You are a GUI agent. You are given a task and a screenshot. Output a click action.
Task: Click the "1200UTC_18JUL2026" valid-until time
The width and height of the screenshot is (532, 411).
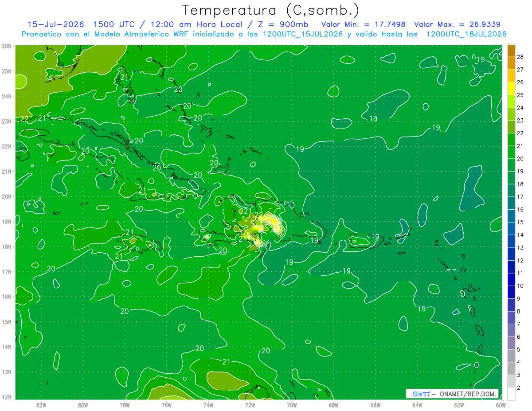pyautogui.click(x=466, y=34)
